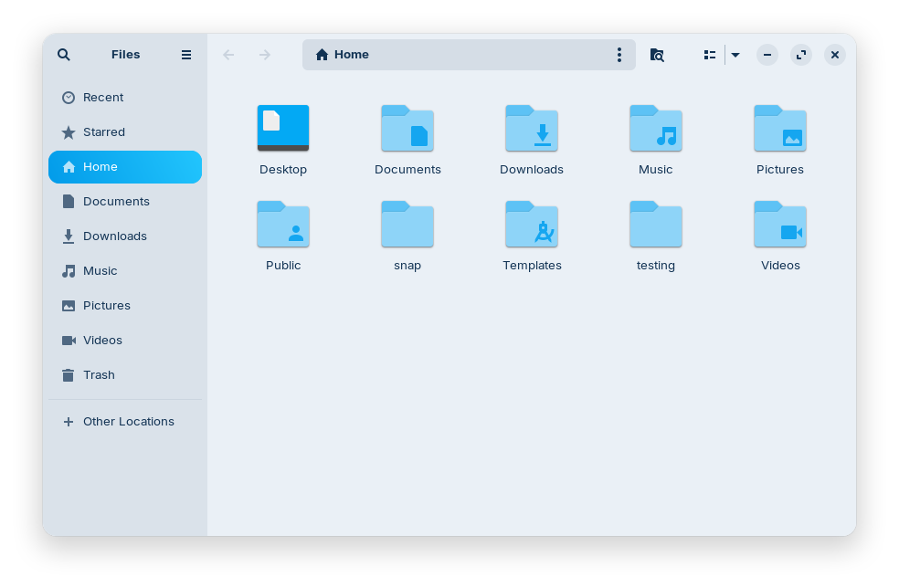Open the three-dot path bar menu

click(x=619, y=55)
